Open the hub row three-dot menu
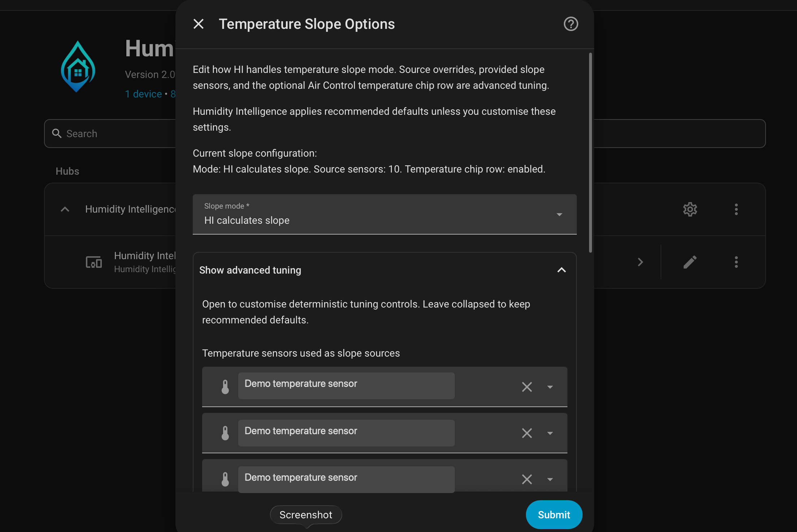The image size is (797, 532). pos(736,209)
